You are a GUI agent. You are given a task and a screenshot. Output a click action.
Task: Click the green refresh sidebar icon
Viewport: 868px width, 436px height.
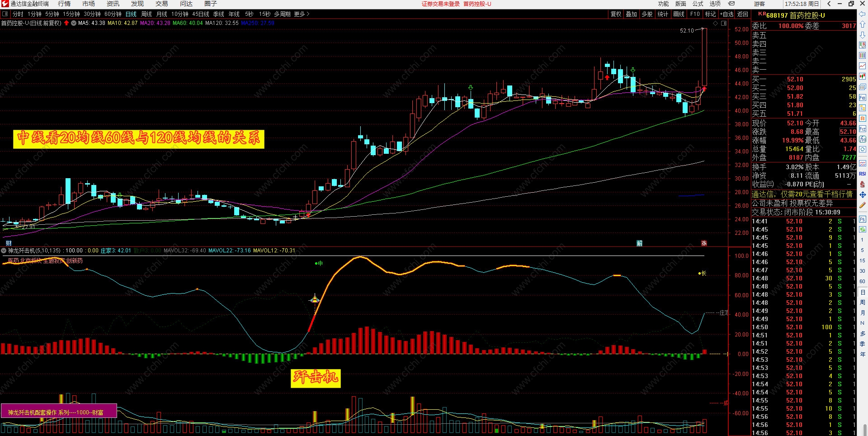863,229
